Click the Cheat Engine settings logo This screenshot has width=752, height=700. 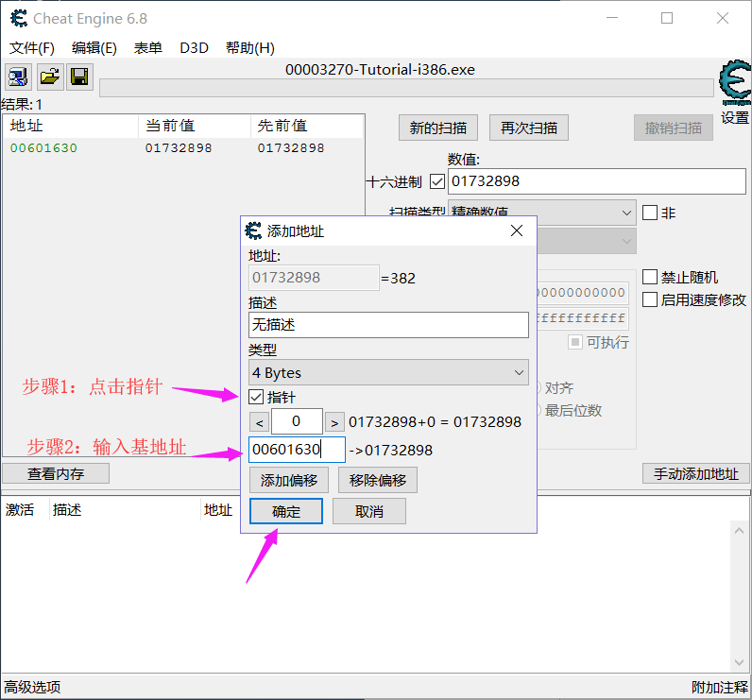click(x=734, y=85)
